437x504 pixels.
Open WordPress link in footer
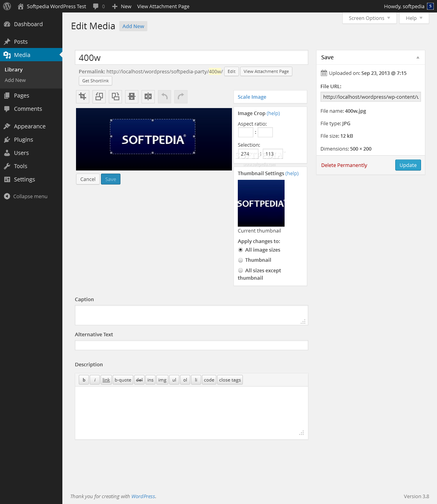pyautogui.click(x=143, y=496)
